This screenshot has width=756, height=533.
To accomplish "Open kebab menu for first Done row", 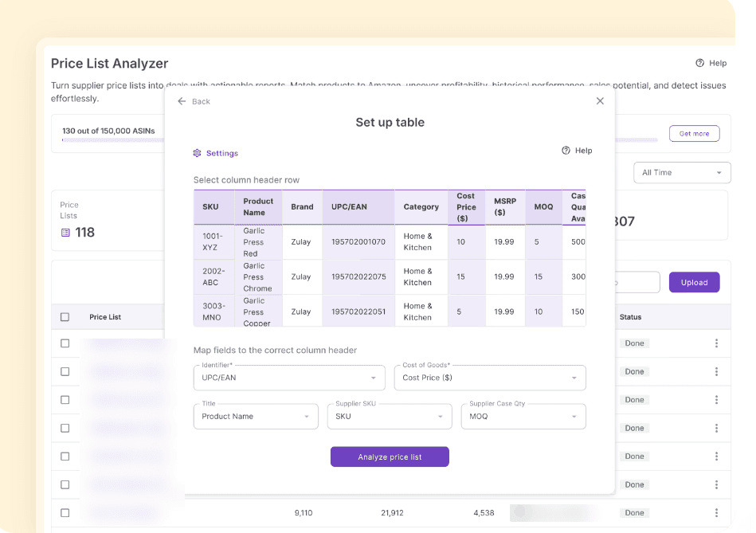I will tap(716, 343).
